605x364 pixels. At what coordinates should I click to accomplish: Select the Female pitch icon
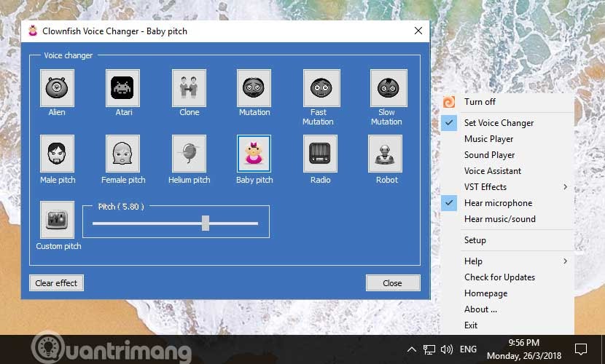point(122,154)
